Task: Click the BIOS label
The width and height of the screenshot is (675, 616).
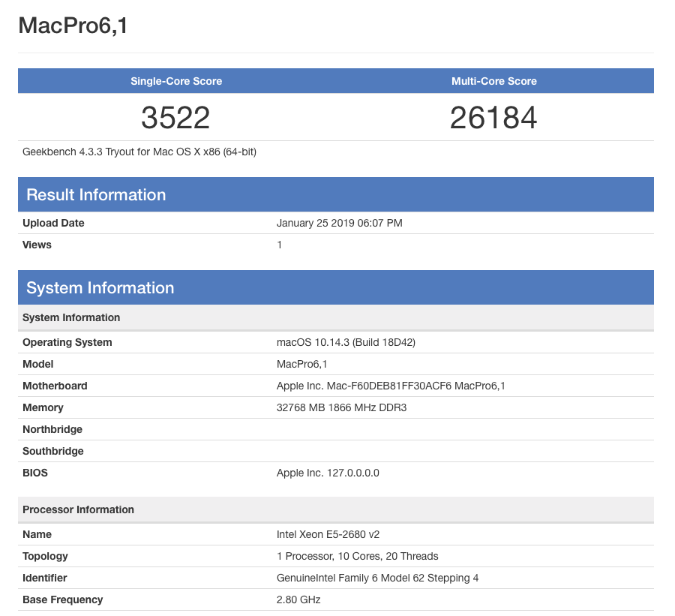Action: point(34,473)
